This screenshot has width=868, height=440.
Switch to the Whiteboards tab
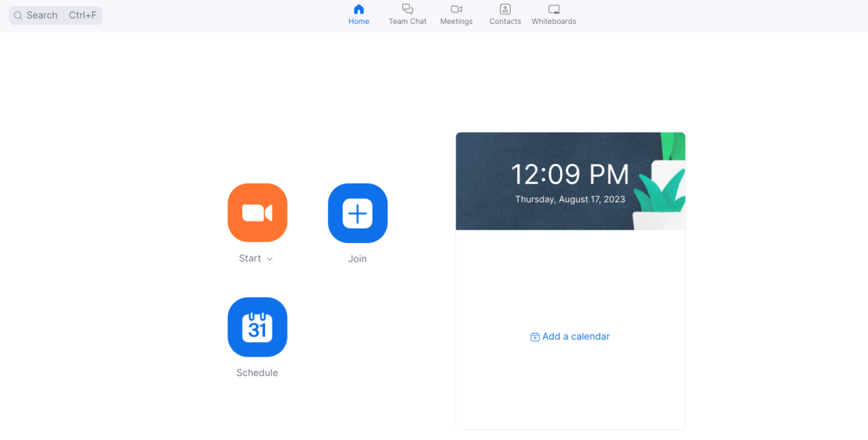point(554,15)
